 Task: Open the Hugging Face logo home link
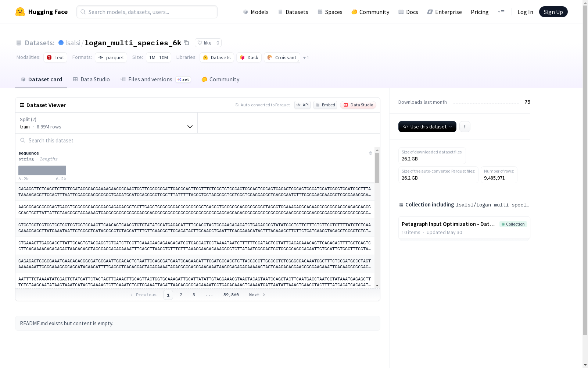coord(42,12)
